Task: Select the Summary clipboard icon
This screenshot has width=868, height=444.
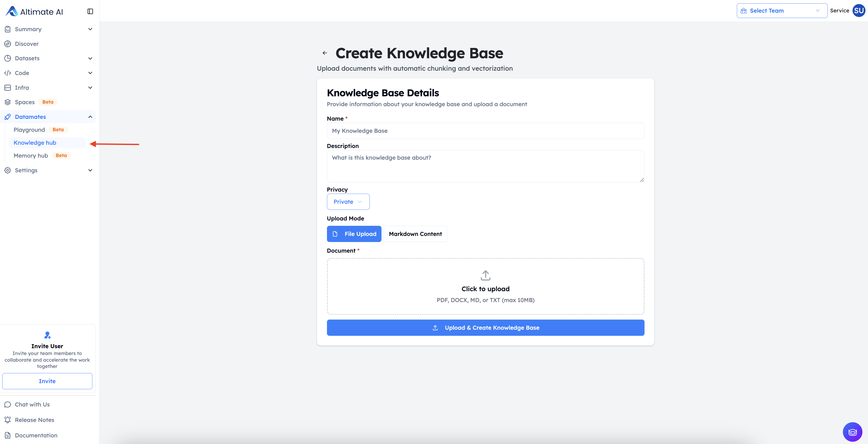Action: (x=8, y=29)
